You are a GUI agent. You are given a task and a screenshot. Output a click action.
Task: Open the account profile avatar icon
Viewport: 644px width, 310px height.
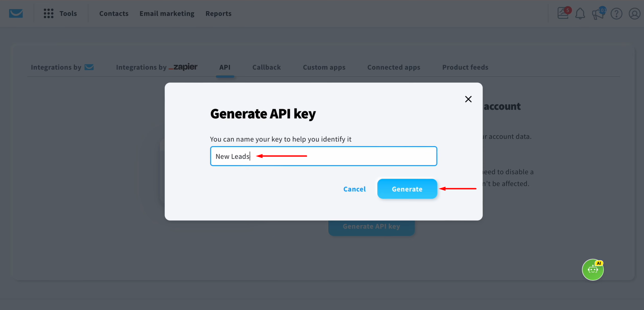[x=634, y=14]
